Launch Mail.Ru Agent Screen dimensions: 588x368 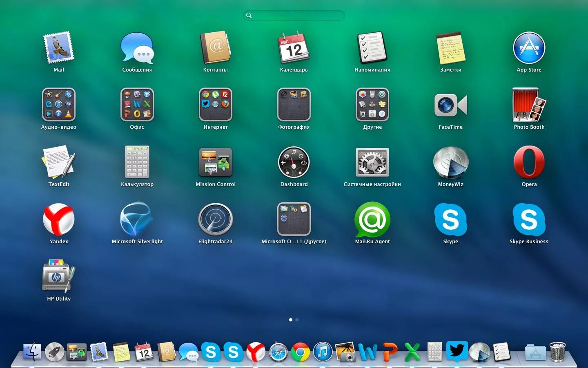[372, 220]
